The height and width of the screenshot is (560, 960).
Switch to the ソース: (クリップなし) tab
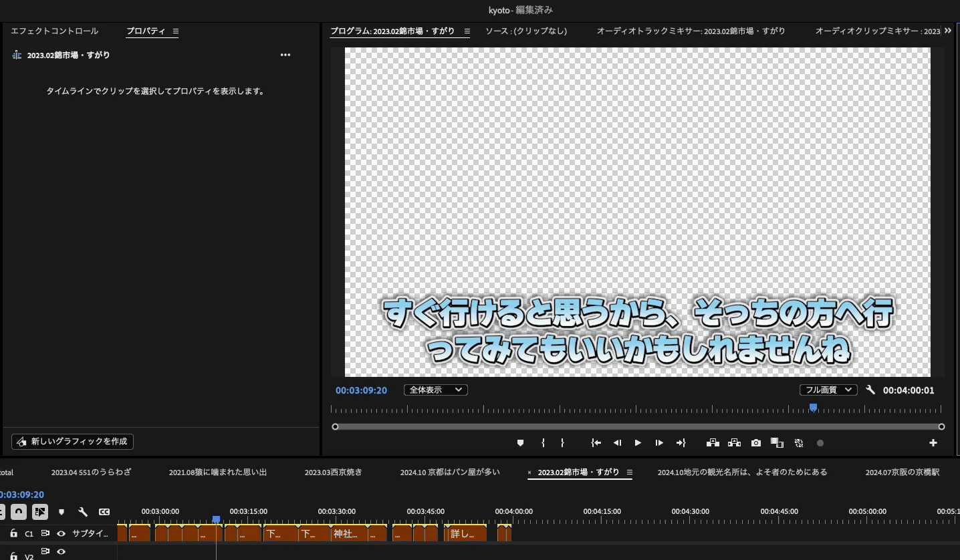coord(526,31)
